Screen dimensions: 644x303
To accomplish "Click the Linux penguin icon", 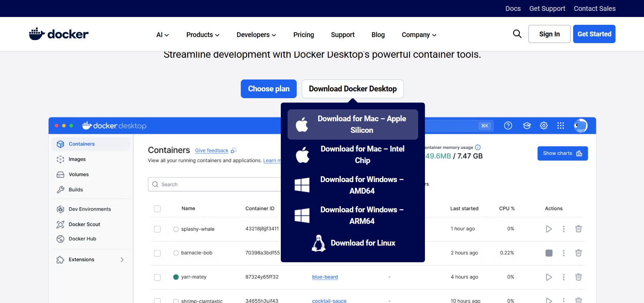I will (318, 243).
